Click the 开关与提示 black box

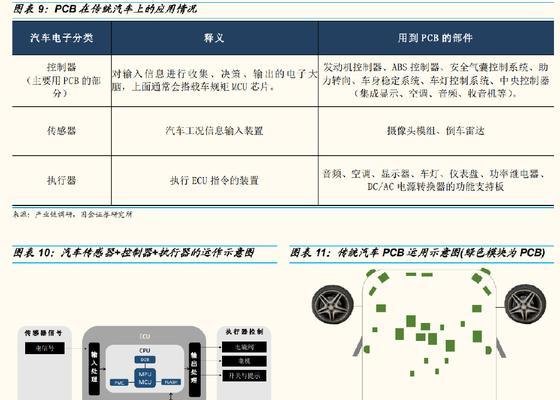pos(244,376)
